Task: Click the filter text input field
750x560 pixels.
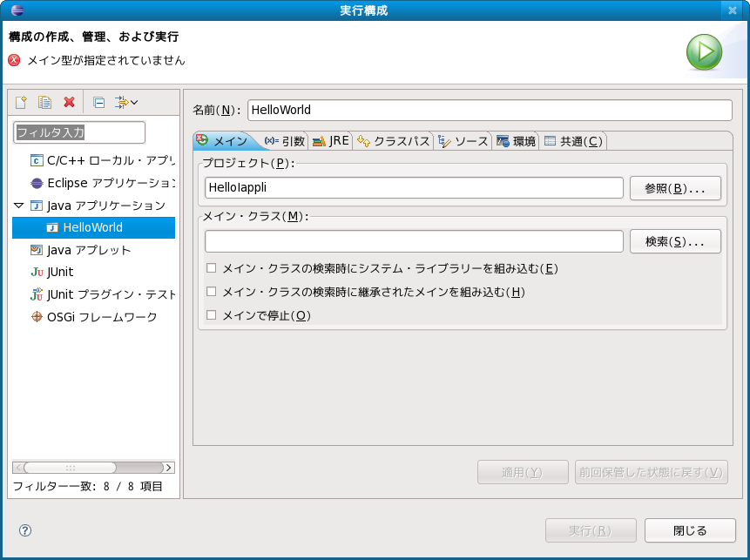Action: 79,132
